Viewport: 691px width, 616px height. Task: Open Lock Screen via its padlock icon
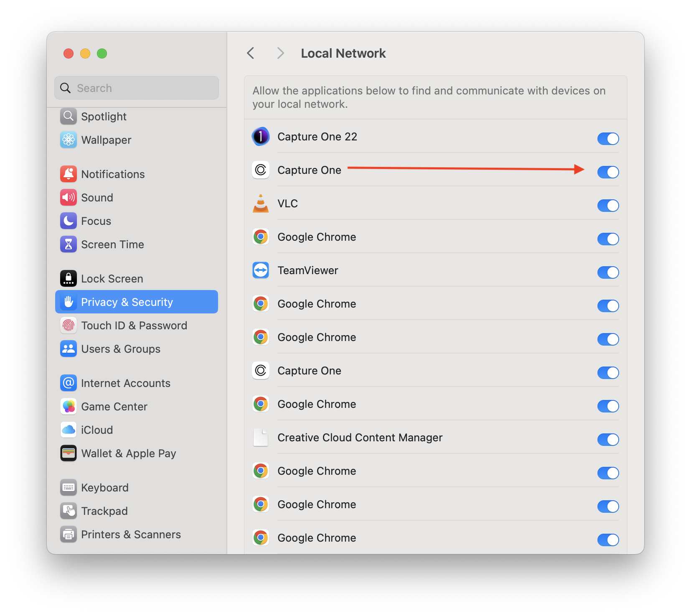(x=69, y=278)
